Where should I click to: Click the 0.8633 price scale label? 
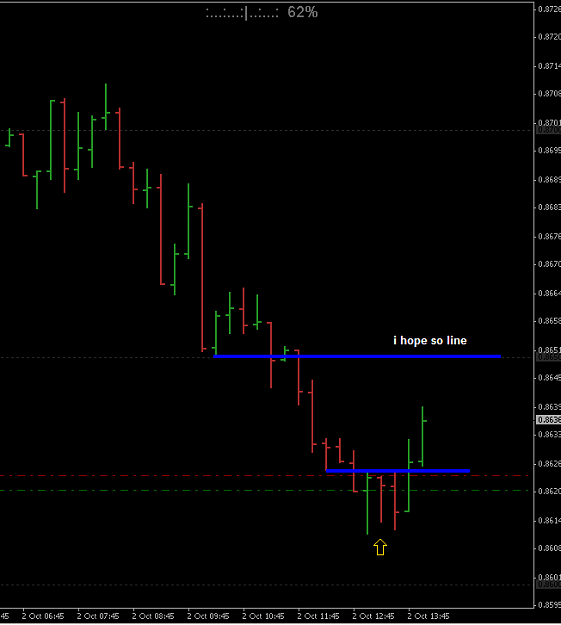point(549,434)
